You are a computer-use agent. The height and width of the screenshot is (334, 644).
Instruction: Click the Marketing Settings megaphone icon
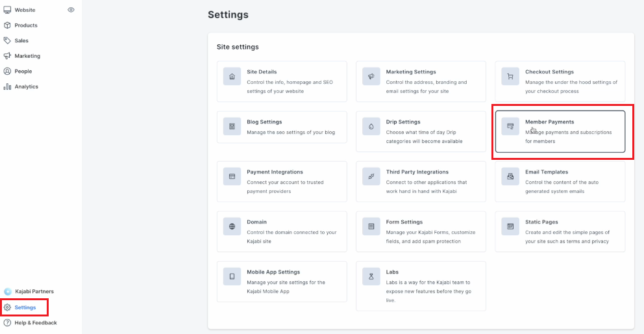click(x=371, y=77)
